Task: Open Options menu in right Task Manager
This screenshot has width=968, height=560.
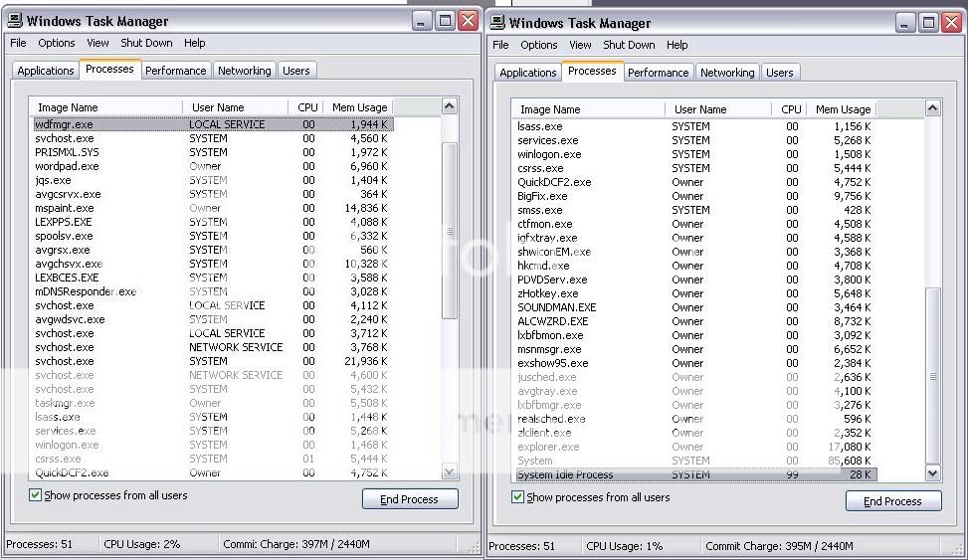Action: click(539, 45)
